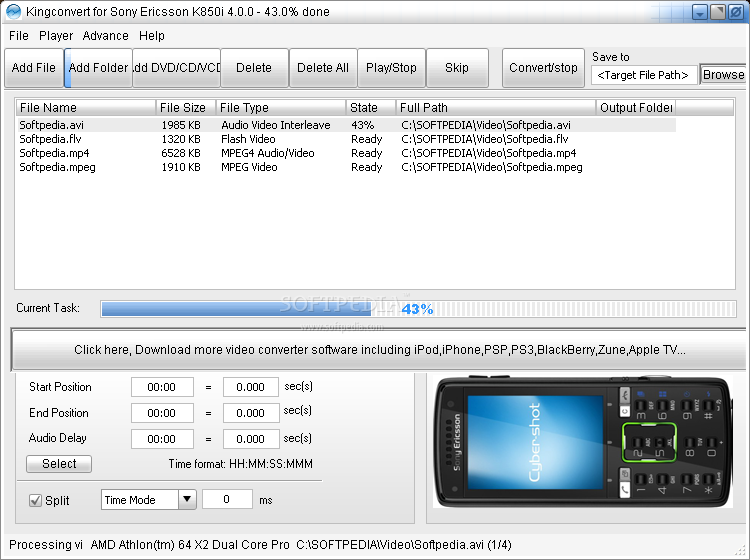The width and height of the screenshot is (750, 560).
Task: Click the Delete button
Action: click(x=254, y=68)
